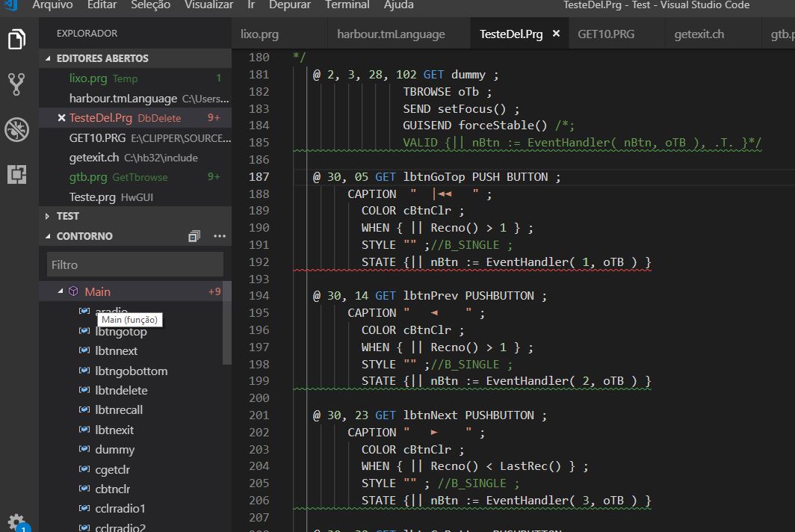Screen dimensions: 795x532
Task: Collapse the Main function node in outline
Action: [x=61, y=291]
